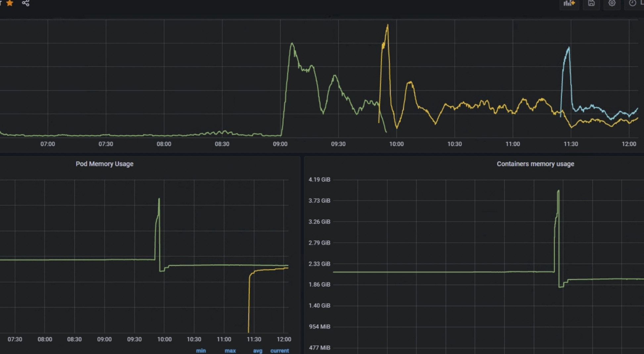
Task: Save dashboard using the save icon
Action: (591, 3)
